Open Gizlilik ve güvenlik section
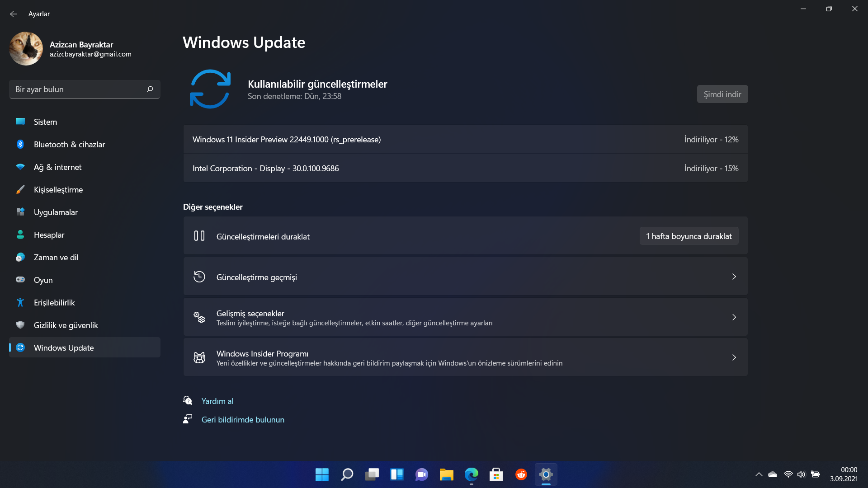Screen dimensions: 868x488 [x=66, y=325]
